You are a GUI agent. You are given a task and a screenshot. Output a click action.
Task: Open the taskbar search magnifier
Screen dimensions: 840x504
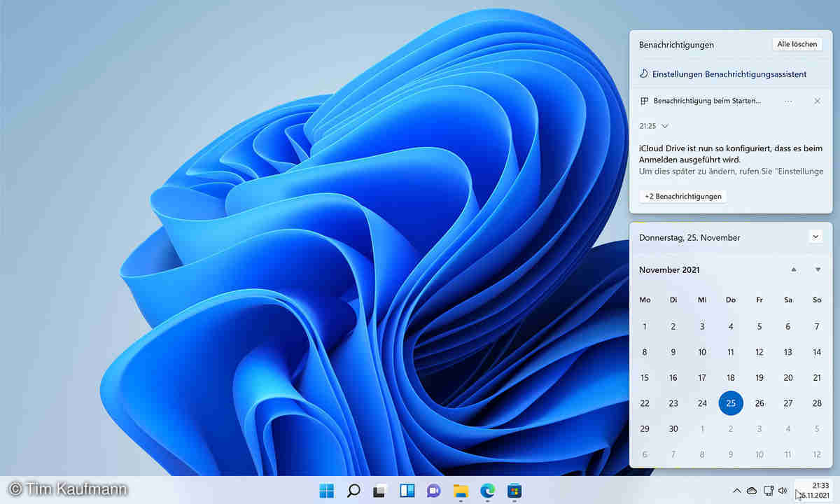(353, 491)
